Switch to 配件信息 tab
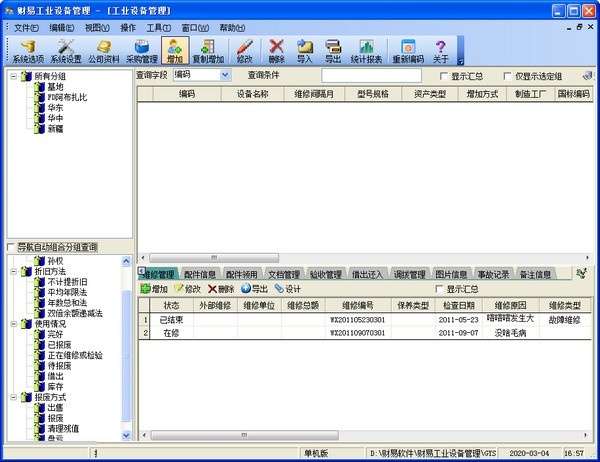 (200, 274)
